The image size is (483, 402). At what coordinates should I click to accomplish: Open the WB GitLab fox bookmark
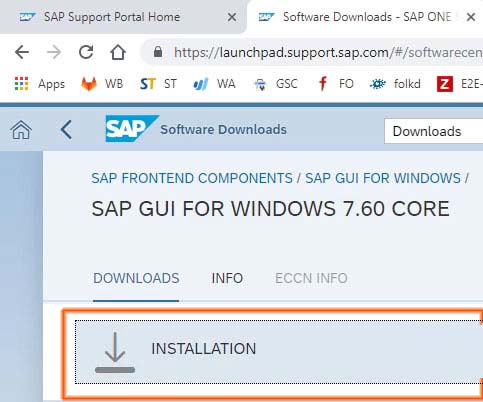[x=102, y=84]
